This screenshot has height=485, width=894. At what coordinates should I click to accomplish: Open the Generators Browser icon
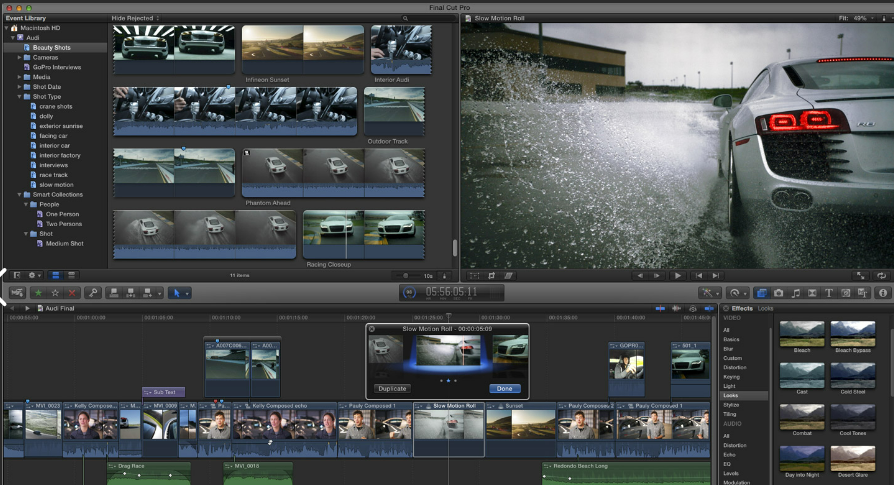click(846, 293)
